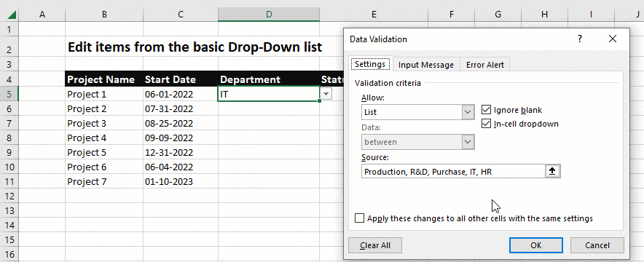Open the Allow combo box showing List
Viewport: 644px width, 262px height.
click(x=418, y=112)
